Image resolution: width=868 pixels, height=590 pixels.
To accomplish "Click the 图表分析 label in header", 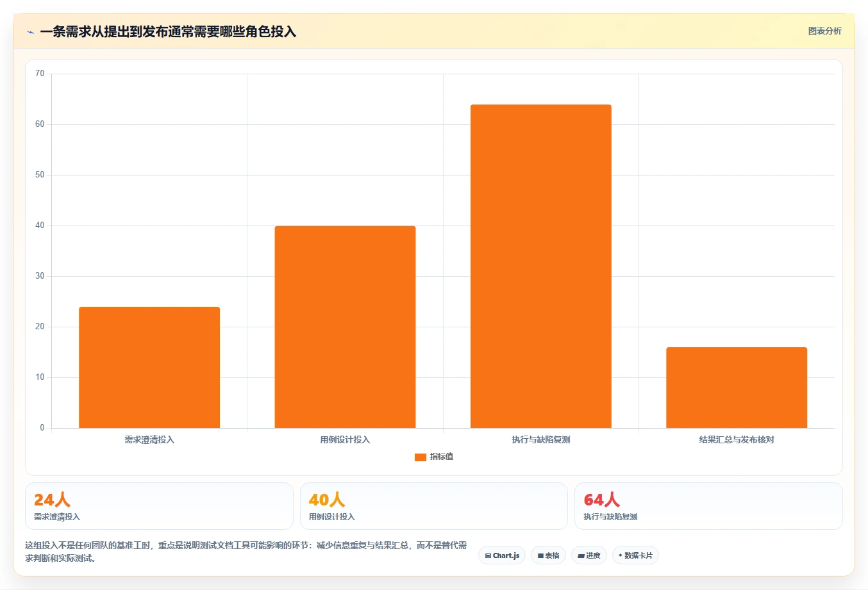I will point(824,31).
